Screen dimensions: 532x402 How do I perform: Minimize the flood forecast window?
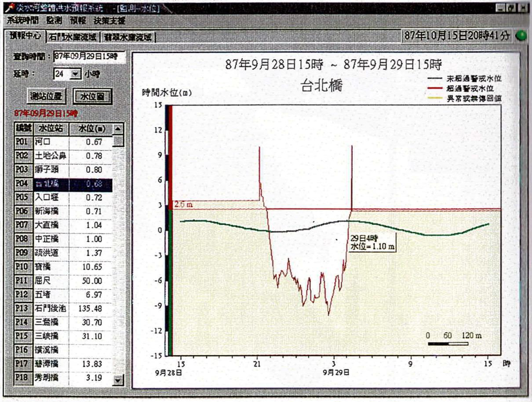(x=500, y=8)
